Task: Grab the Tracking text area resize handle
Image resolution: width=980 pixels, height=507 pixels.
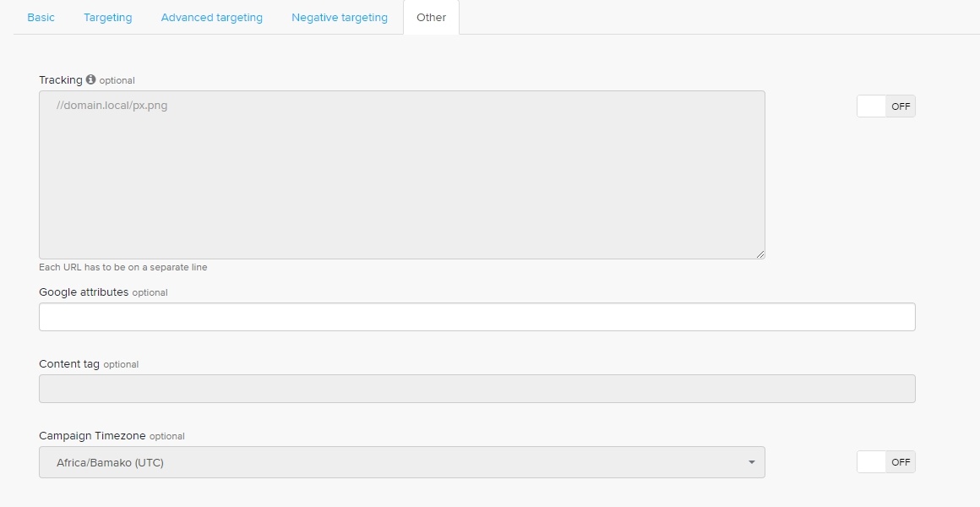Action: point(760,254)
